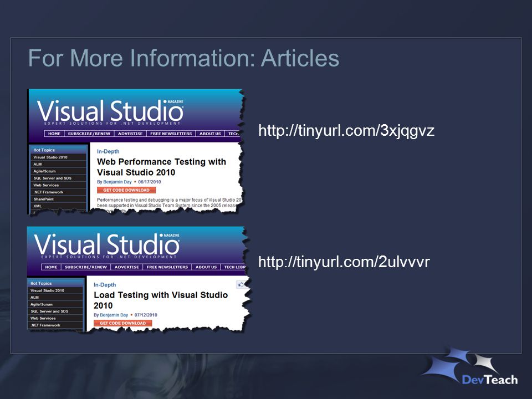Click the date 06/17/2010
Viewport: 532px width, 399px height.
coord(149,182)
